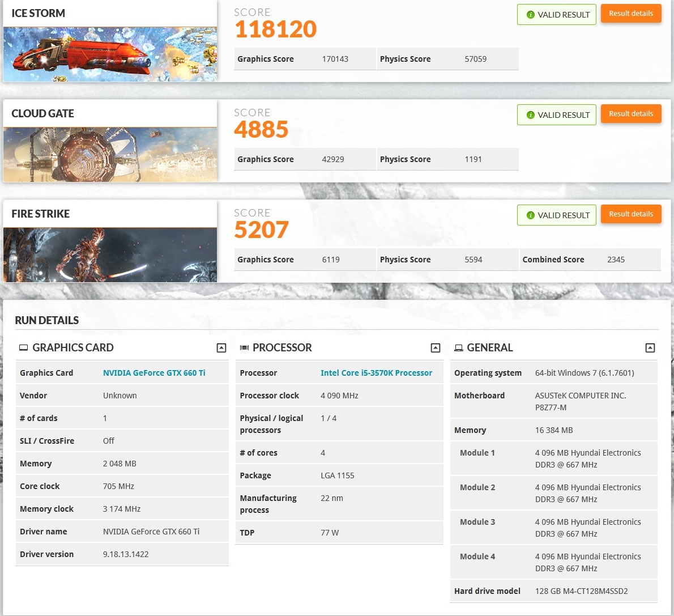Select processor clock value 4 090 MHz

[x=339, y=396]
